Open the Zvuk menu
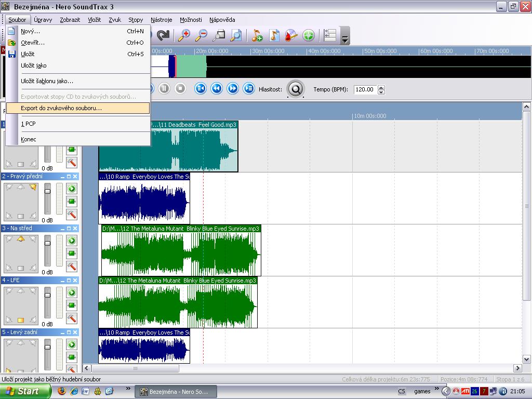The width and height of the screenshot is (532, 399). pos(115,20)
